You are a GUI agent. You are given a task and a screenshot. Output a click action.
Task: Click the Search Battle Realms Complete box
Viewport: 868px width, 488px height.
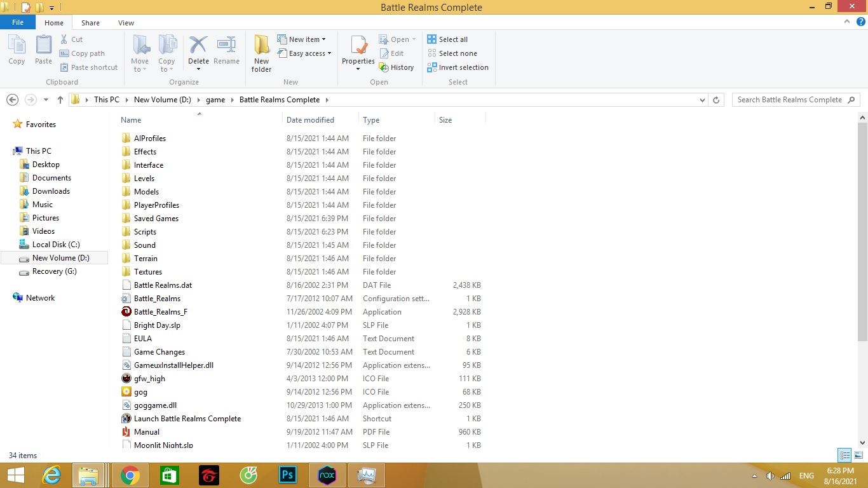(789, 100)
